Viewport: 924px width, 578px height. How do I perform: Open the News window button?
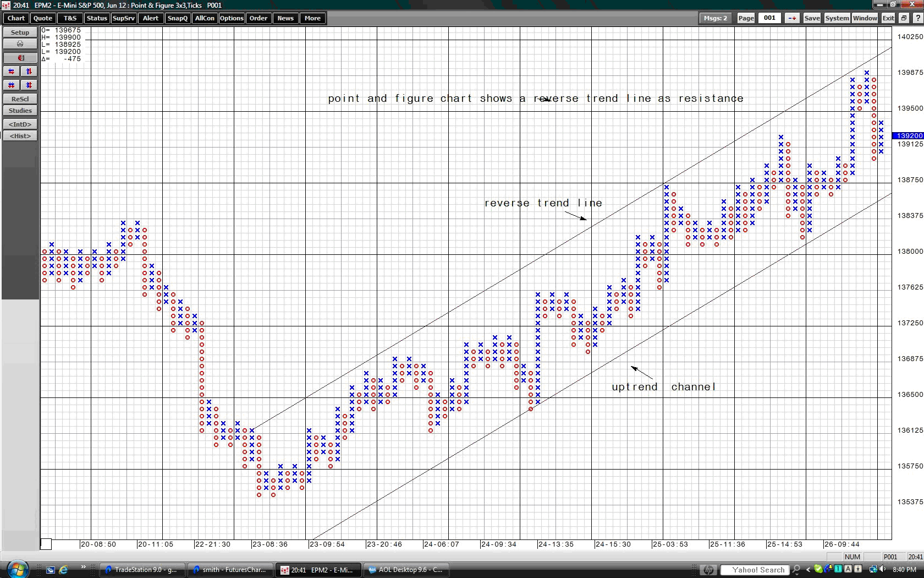coord(285,18)
